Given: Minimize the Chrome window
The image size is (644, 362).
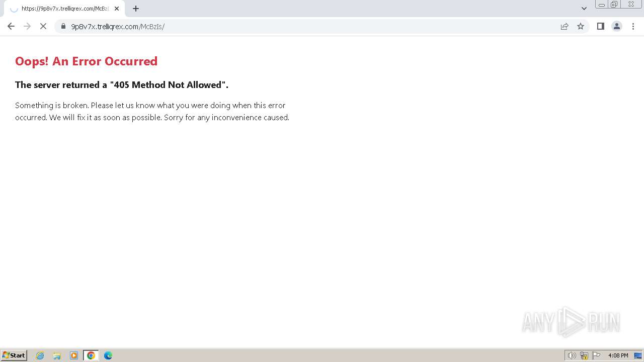Looking at the screenshot, I should click(x=602, y=5).
